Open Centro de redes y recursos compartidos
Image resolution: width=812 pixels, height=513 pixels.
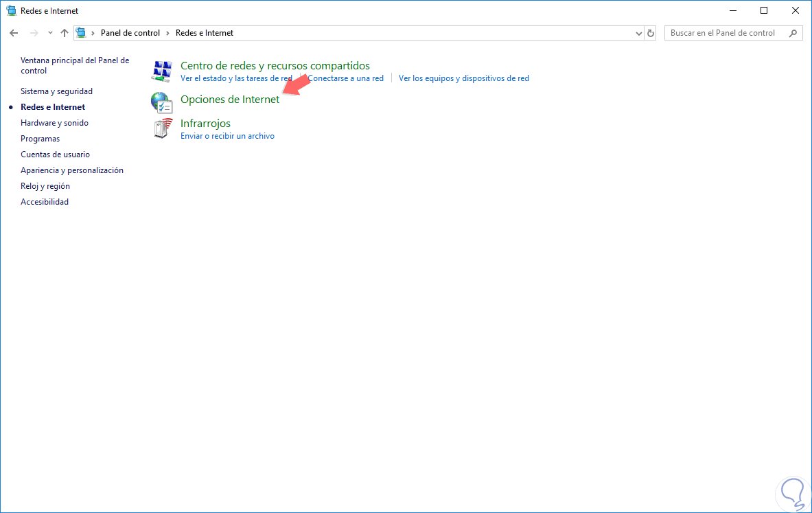(x=275, y=66)
